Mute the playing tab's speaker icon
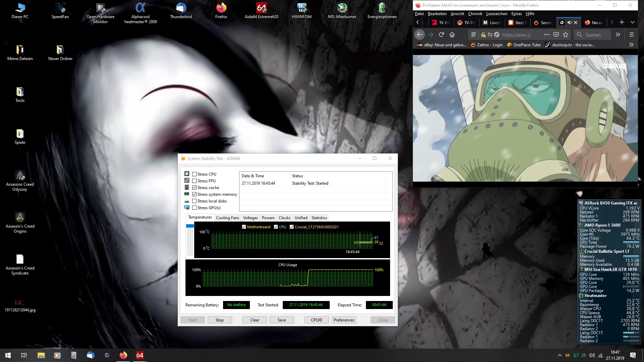Image resolution: width=644 pixels, height=362 pixels. (x=569, y=22)
